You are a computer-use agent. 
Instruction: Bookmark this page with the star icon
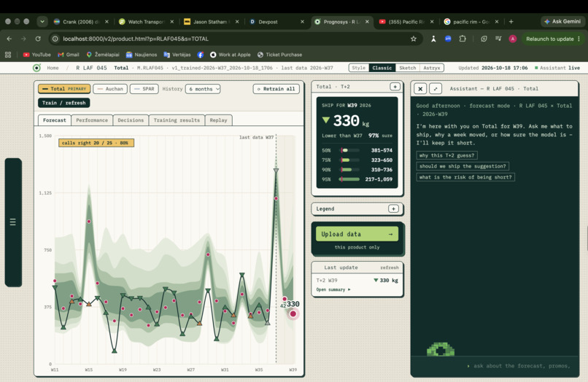coord(413,39)
